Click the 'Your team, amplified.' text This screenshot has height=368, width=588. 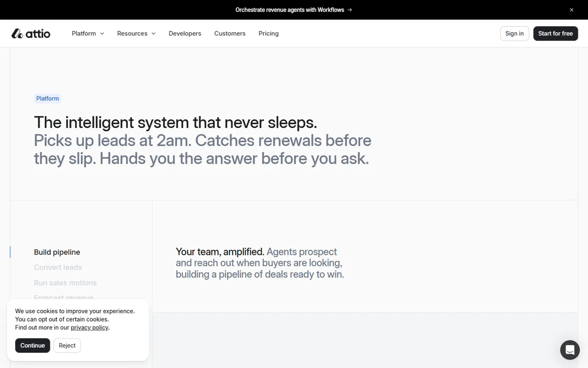click(x=220, y=252)
